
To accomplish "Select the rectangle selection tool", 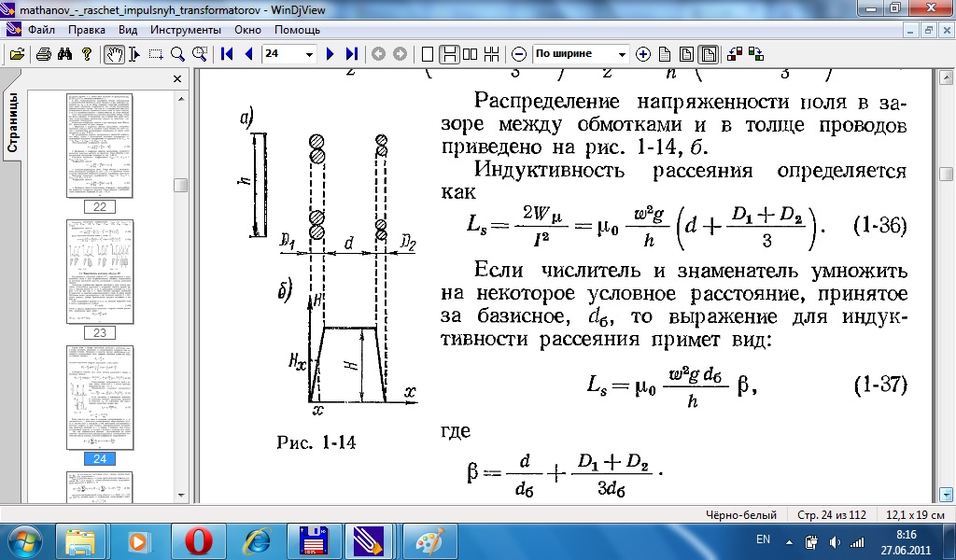I will (156, 54).
